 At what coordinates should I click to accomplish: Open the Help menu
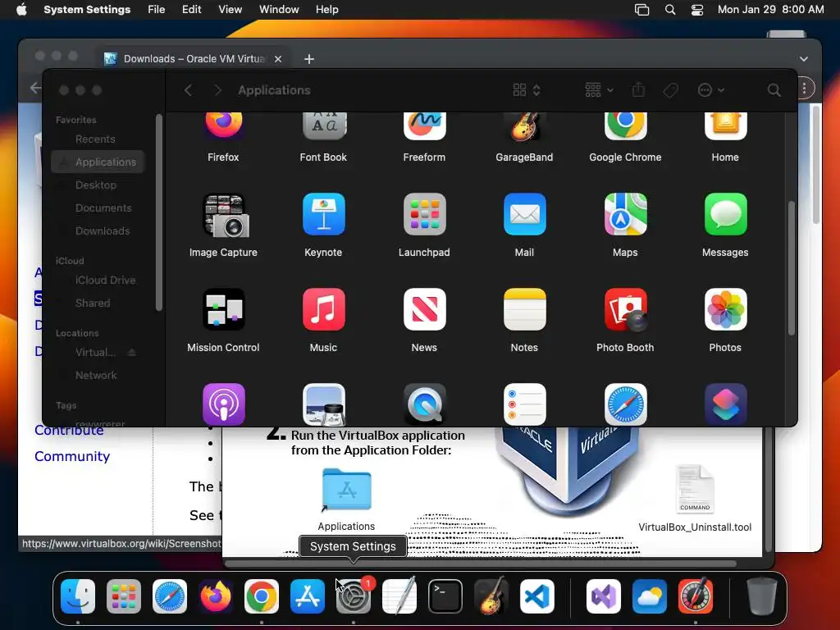pyautogui.click(x=326, y=10)
